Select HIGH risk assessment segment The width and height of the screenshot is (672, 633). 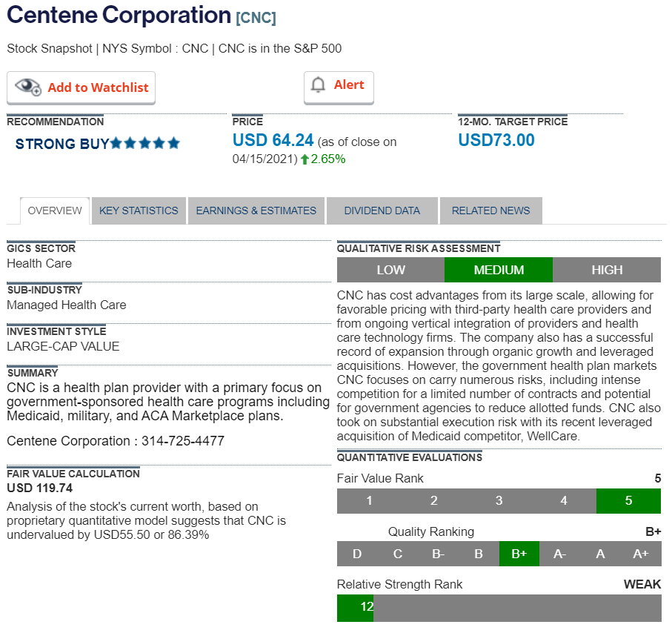pos(607,270)
